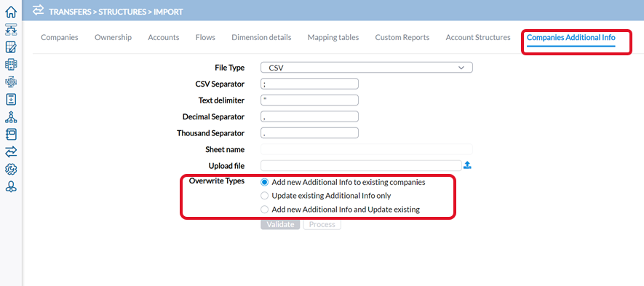This screenshot has width=644, height=286.
Task: Click the Process button
Action: click(322, 224)
